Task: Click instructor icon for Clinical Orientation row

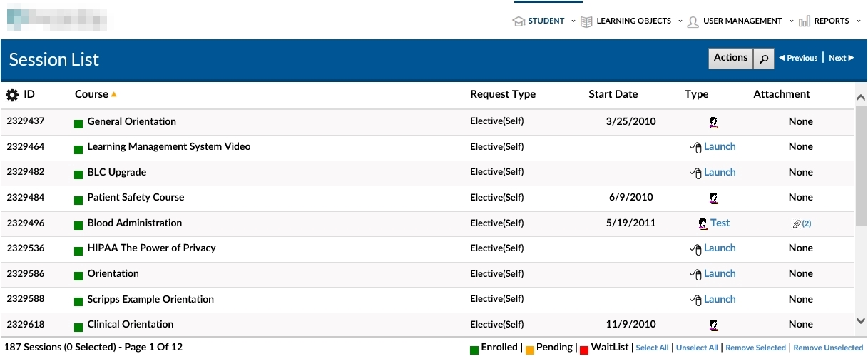Action: click(713, 325)
